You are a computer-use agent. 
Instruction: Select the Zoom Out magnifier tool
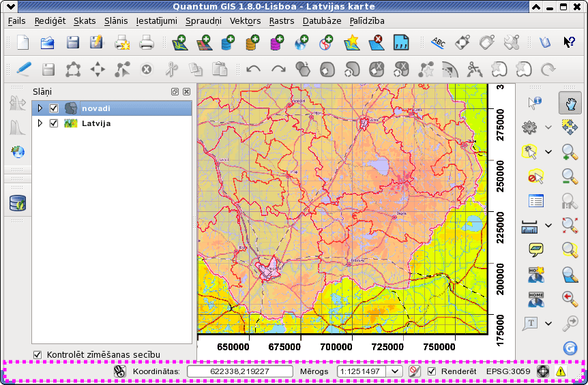click(x=570, y=176)
